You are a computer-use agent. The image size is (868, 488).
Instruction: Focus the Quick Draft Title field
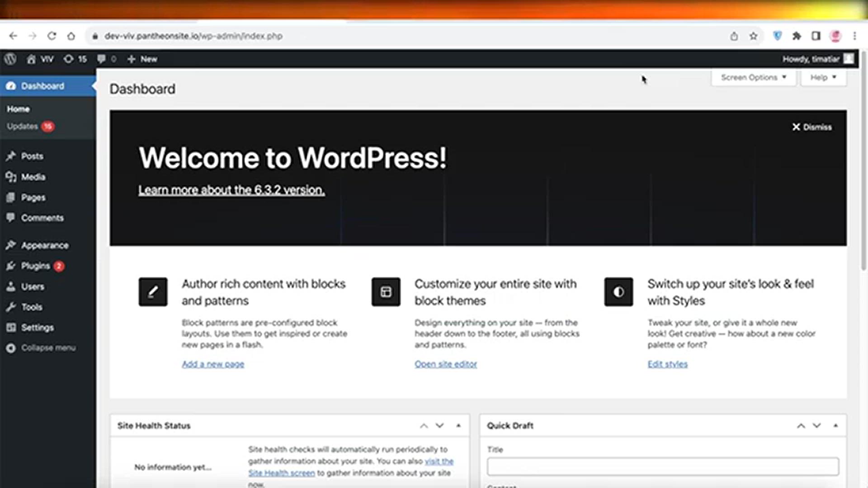[663, 466]
